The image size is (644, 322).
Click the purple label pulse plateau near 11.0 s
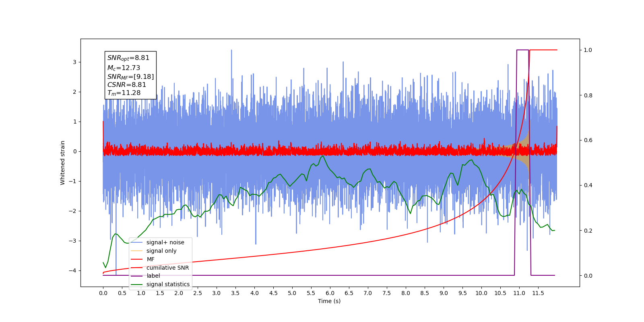[522, 50]
